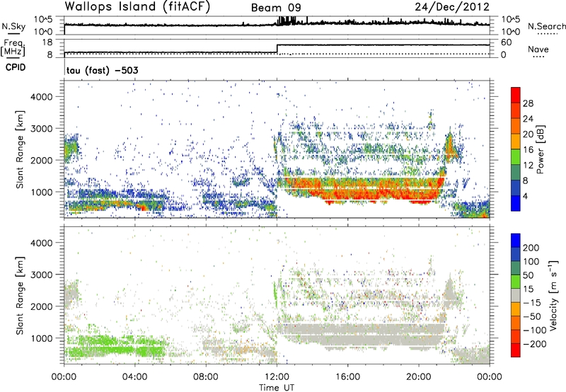566x392 pixels.
Task: Click the '08:00' time tick label
Action: coord(206,377)
